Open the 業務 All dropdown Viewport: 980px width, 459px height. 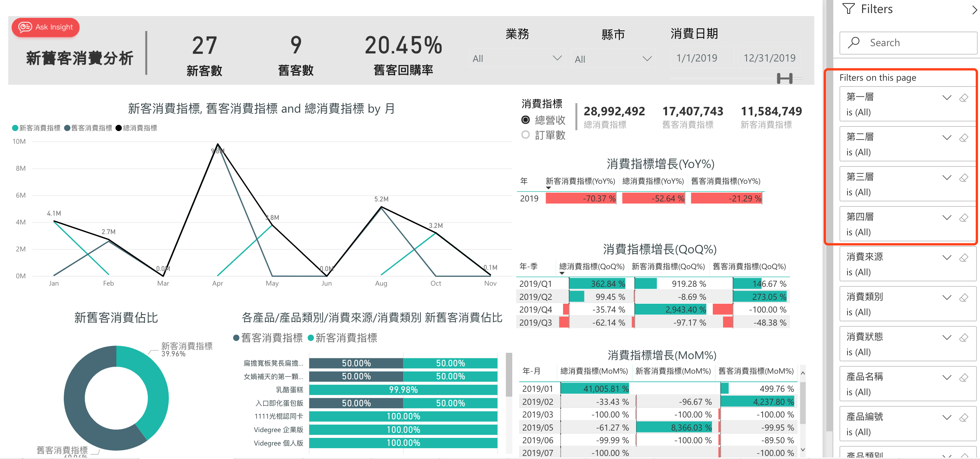click(x=516, y=58)
